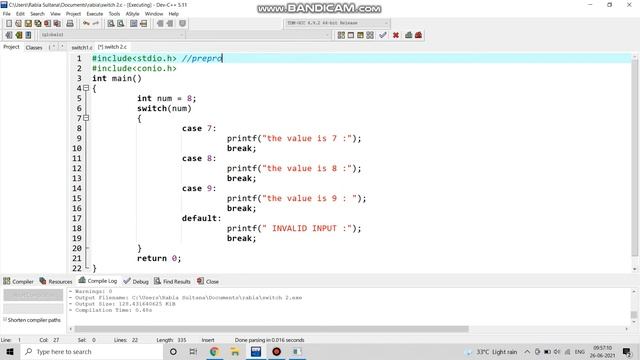Select the Compile Log tab
Screen dimensions: 640x360
click(x=98, y=281)
